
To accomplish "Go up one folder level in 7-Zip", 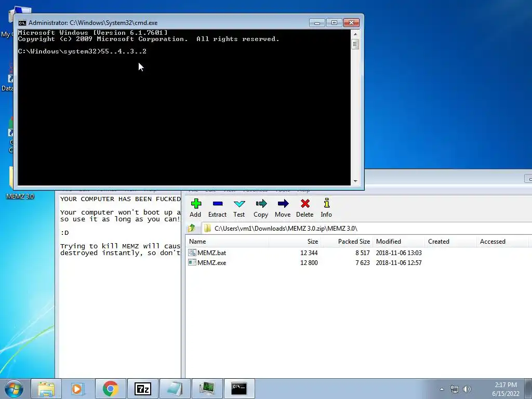I will tap(192, 228).
